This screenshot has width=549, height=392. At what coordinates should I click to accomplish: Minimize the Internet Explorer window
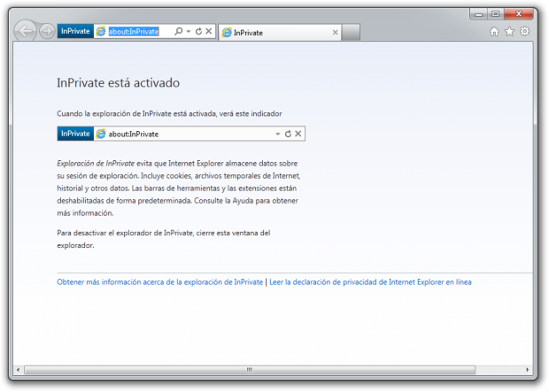(x=479, y=14)
